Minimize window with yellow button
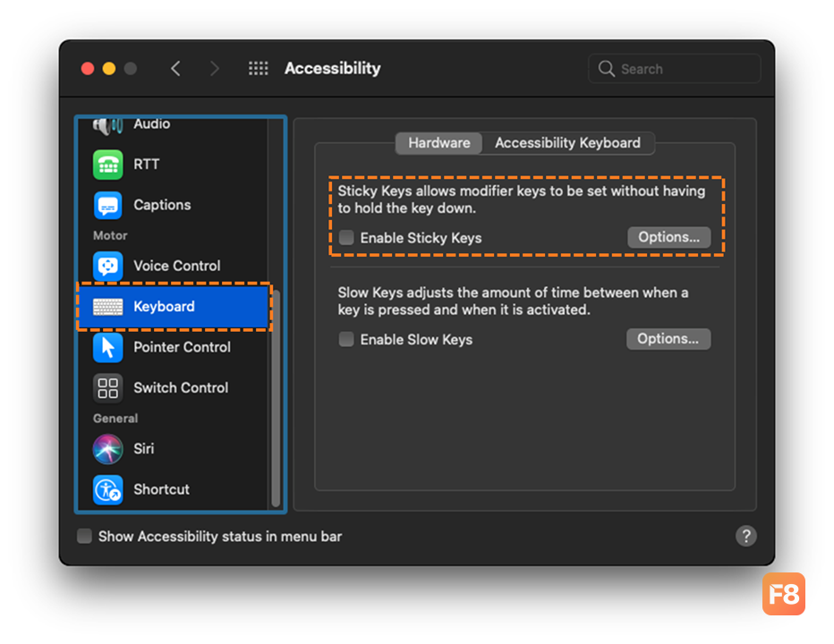The width and height of the screenshot is (834, 644). coord(109,69)
